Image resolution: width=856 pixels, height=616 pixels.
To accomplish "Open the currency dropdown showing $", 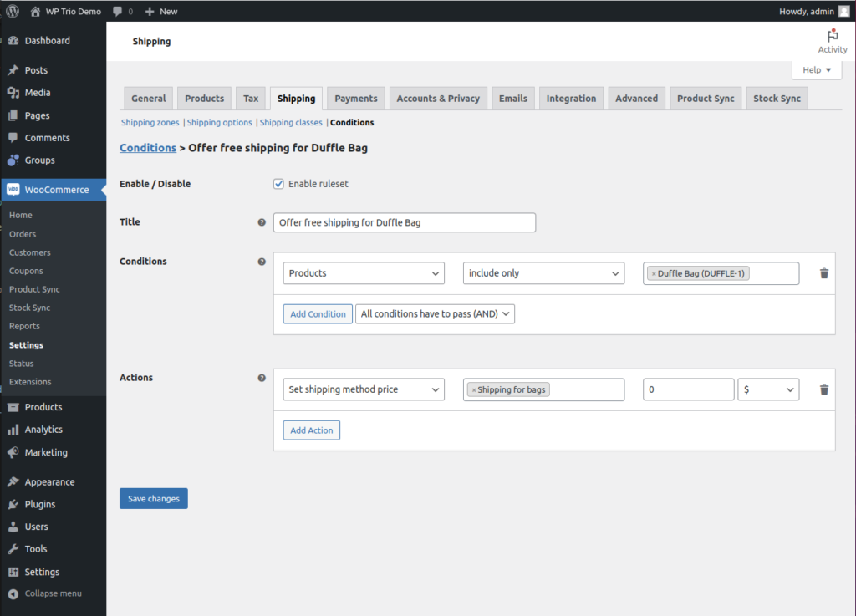I will (x=767, y=389).
